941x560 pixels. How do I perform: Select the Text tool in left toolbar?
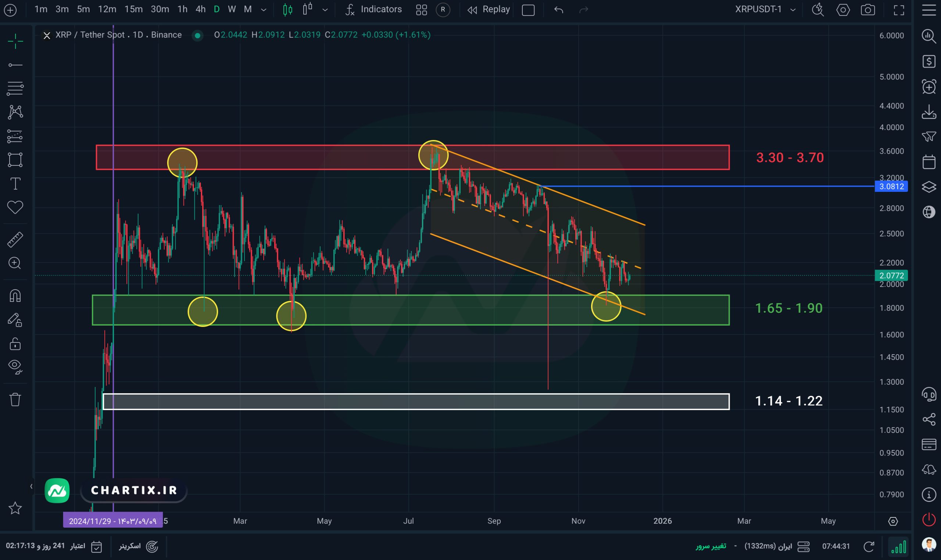(x=15, y=184)
